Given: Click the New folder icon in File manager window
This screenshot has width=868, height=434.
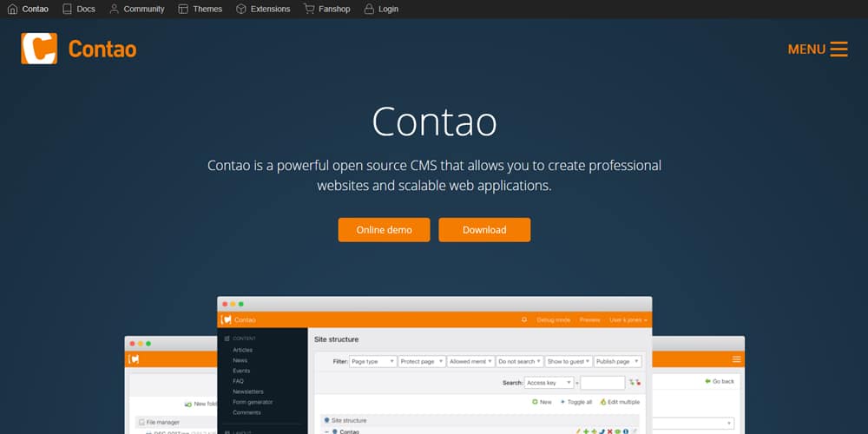Looking at the screenshot, I should (x=188, y=404).
